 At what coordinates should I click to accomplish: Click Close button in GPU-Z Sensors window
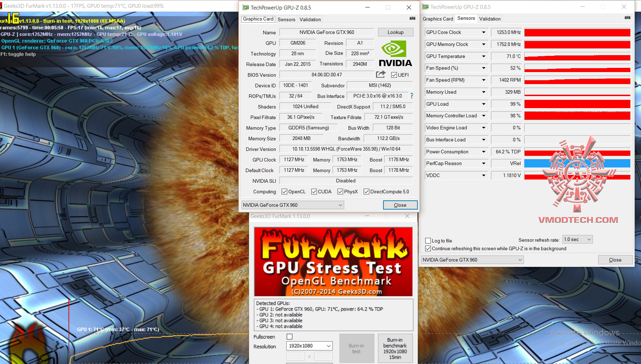pyautogui.click(x=615, y=260)
